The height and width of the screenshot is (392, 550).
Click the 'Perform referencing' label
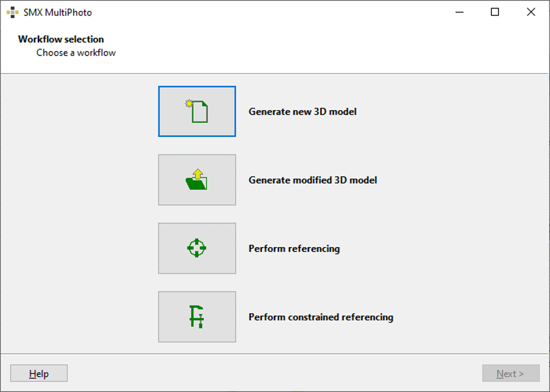coord(294,249)
